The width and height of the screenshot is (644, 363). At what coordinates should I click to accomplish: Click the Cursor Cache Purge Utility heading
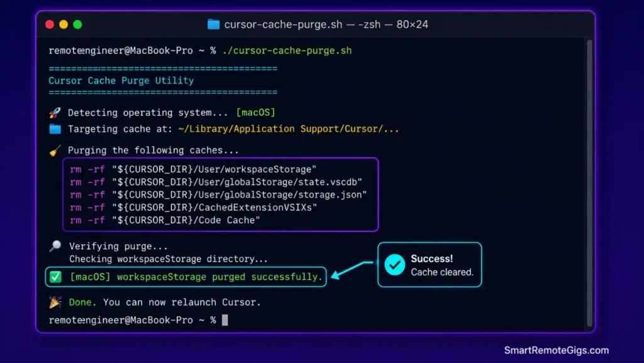[121, 81]
